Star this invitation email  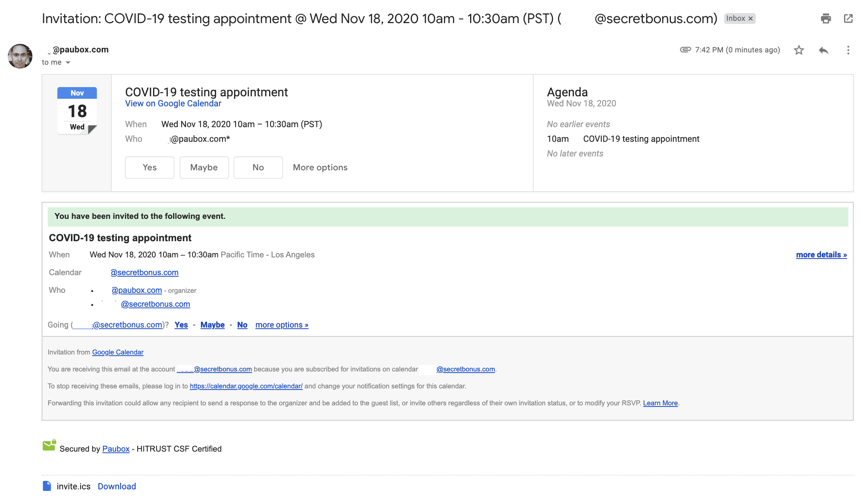point(799,50)
